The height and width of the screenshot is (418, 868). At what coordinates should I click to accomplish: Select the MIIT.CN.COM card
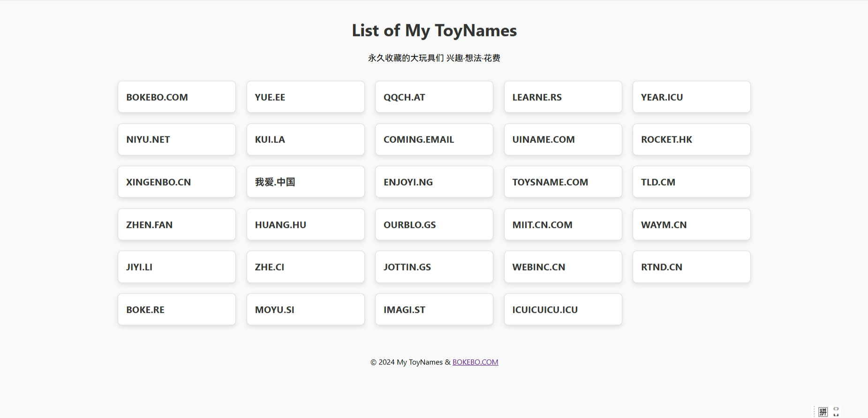(563, 225)
